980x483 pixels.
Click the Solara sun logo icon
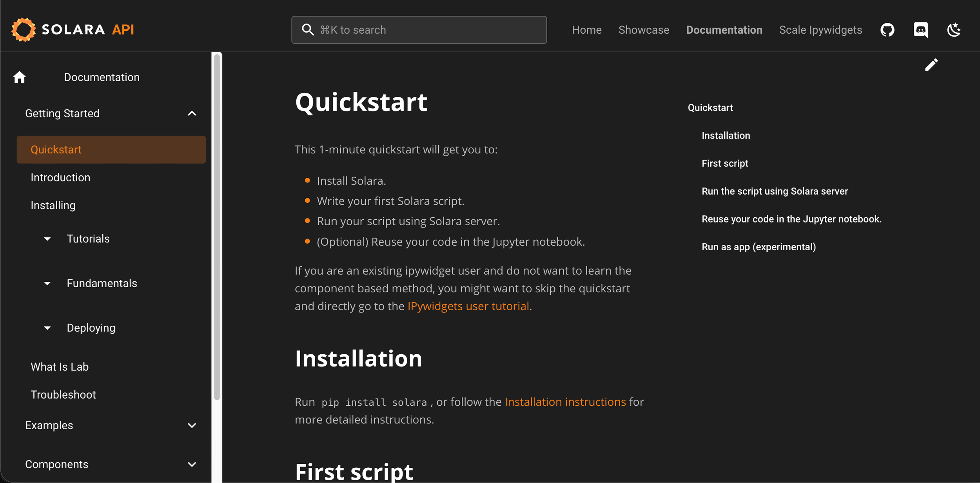tap(24, 29)
